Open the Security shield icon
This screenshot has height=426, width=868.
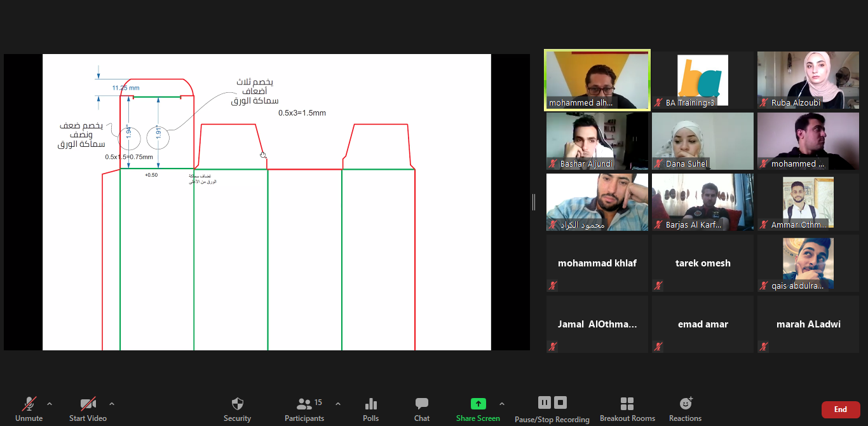pos(237,404)
